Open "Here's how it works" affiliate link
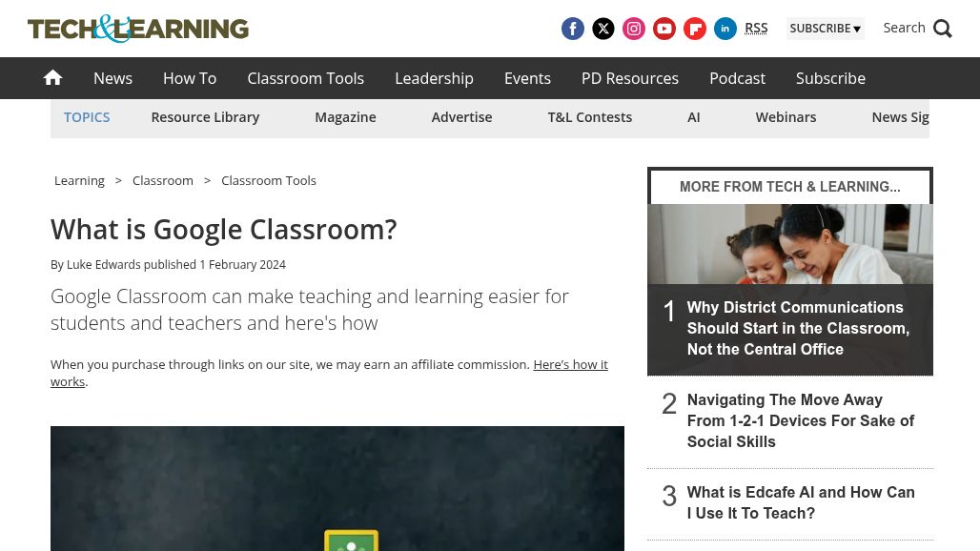Screen dimensions: 980x551 tap(330, 373)
